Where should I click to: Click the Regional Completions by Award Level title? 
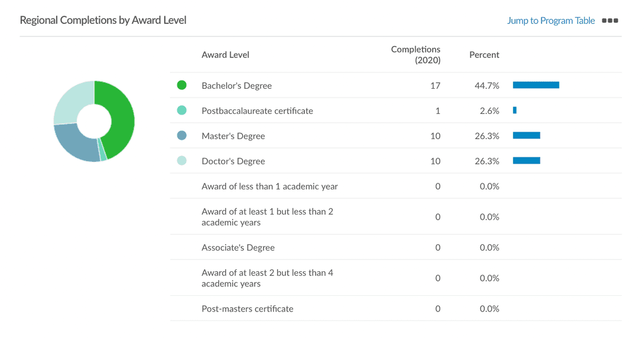103,20
